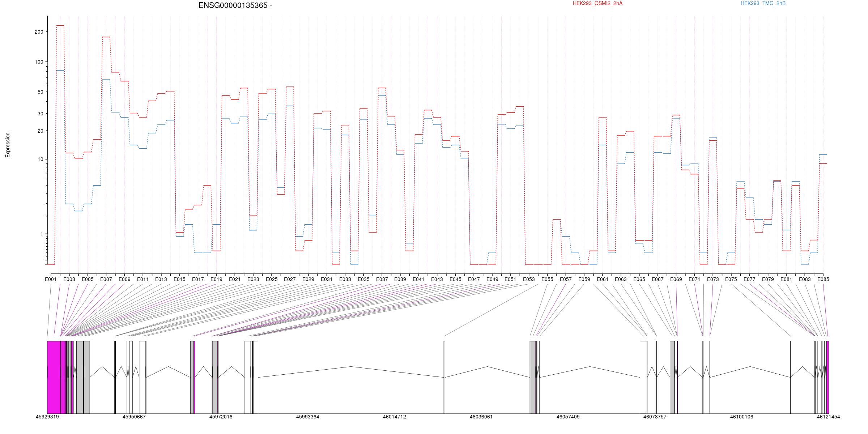
Task: Select exon label E053
Action: tap(529, 279)
